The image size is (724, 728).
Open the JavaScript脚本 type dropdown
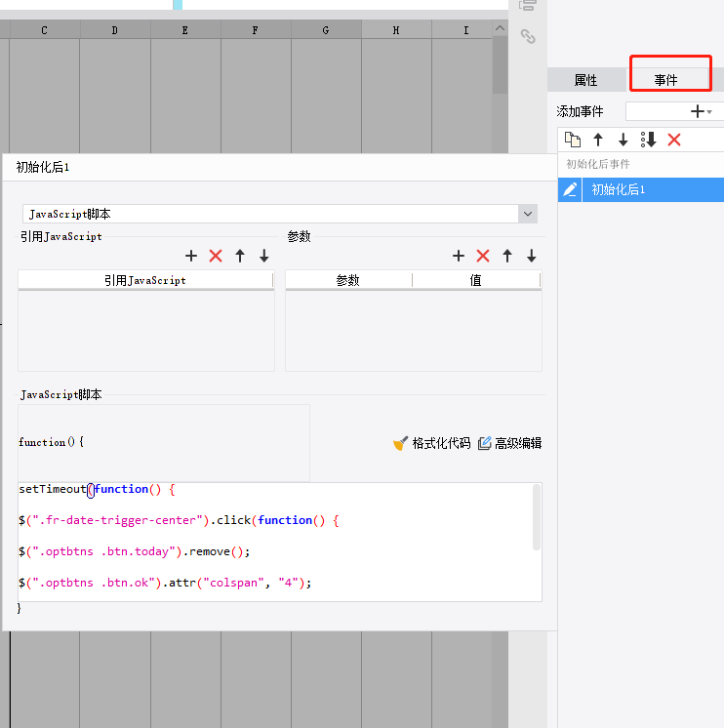[x=528, y=214]
